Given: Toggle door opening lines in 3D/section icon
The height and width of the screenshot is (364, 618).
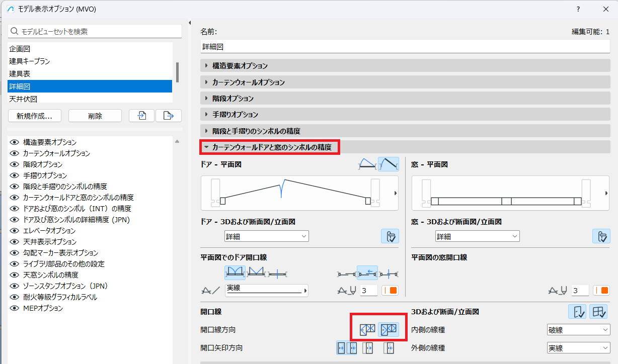Looking at the screenshot, I should tap(577, 312).
